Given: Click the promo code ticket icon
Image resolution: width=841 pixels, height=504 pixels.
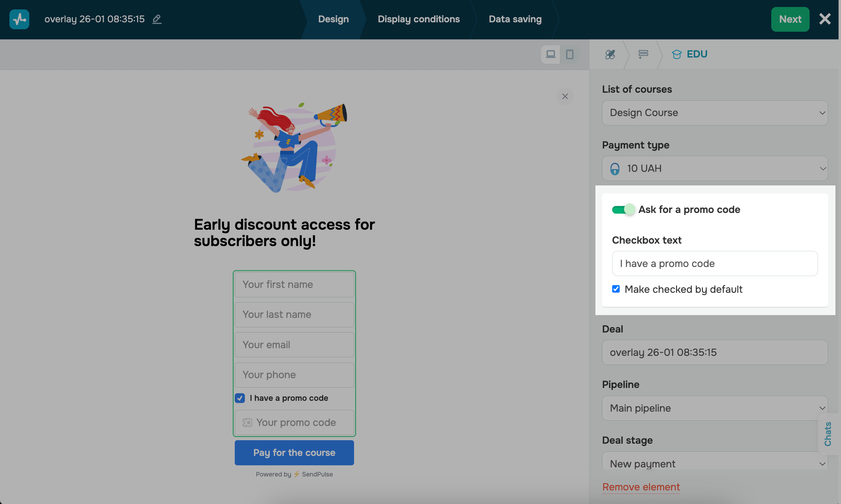Looking at the screenshot, I should pyautogui.click(x=247, y=422).
